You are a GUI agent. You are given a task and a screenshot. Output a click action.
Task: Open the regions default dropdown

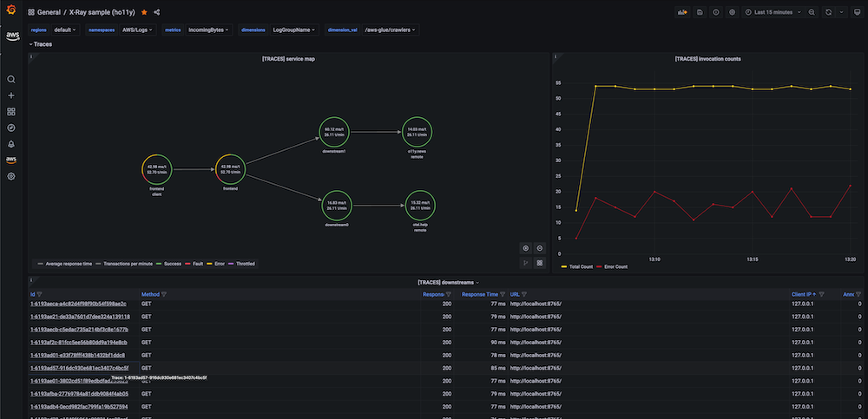65,29
